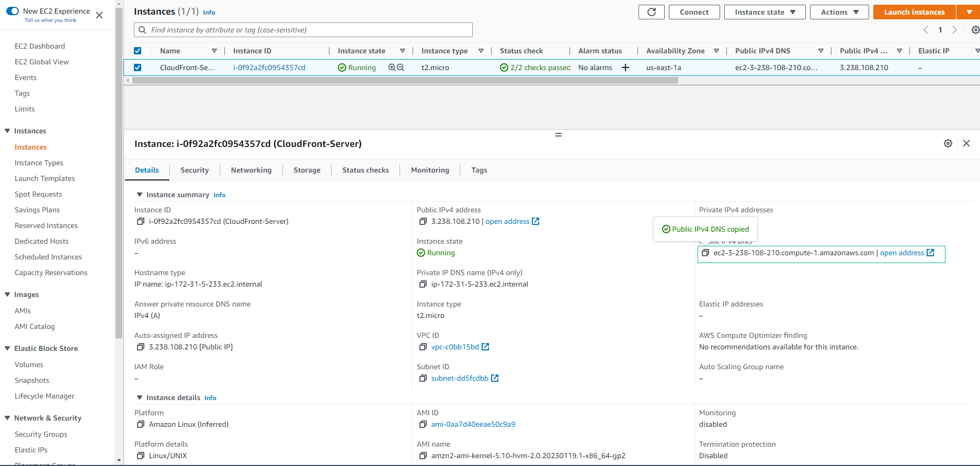This screenshot has width=980, height=466.
Task: Toggle the New EC2 Experience switch
Action: pyautogui.click(x=12, y=11)
